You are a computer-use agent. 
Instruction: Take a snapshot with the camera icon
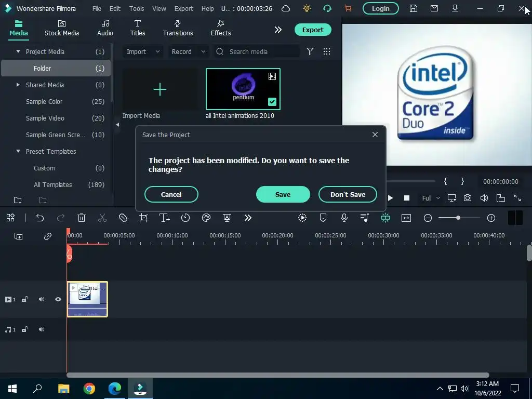click(468, 198)
